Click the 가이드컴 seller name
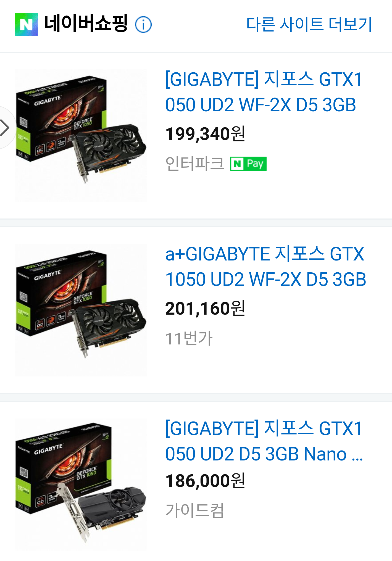Viewport: 392px width, 561px height. (x=194, y=510)
